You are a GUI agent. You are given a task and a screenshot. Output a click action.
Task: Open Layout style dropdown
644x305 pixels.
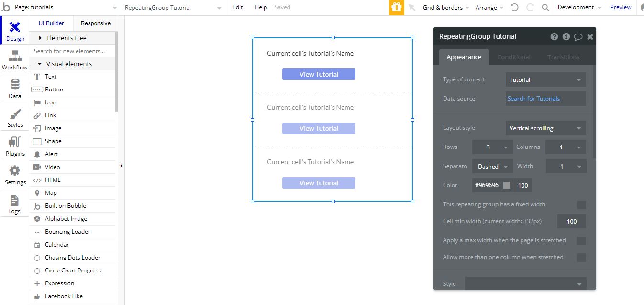[546, 128]
